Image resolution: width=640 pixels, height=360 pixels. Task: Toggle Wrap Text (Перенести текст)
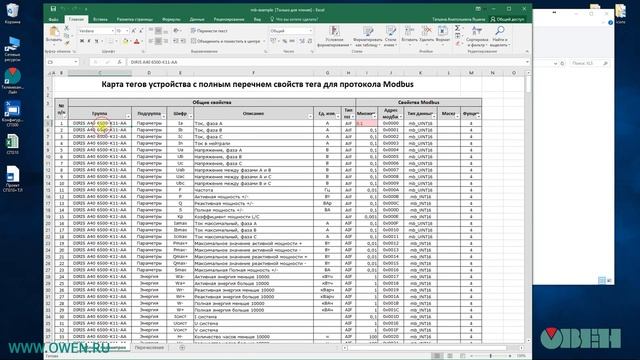click(209, 31)
